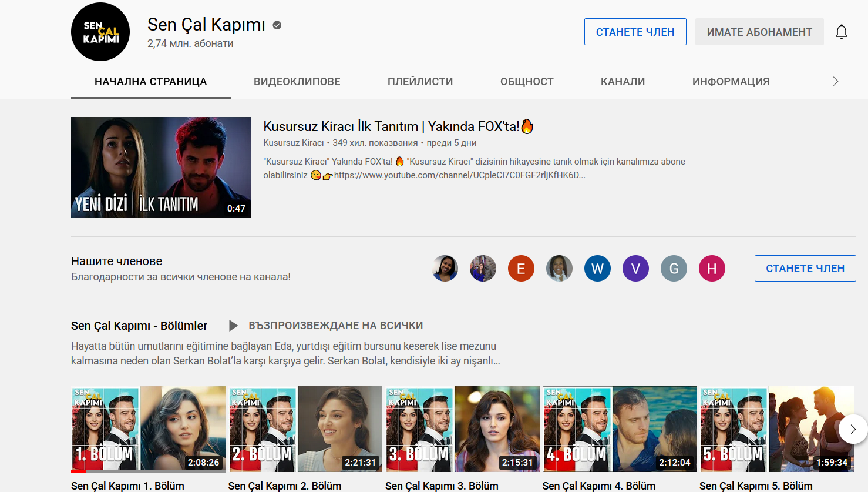Click the Sen Çal Kapımı 2. Bölüm title
This screenshot has width=868, height=492.
(285, 486)
